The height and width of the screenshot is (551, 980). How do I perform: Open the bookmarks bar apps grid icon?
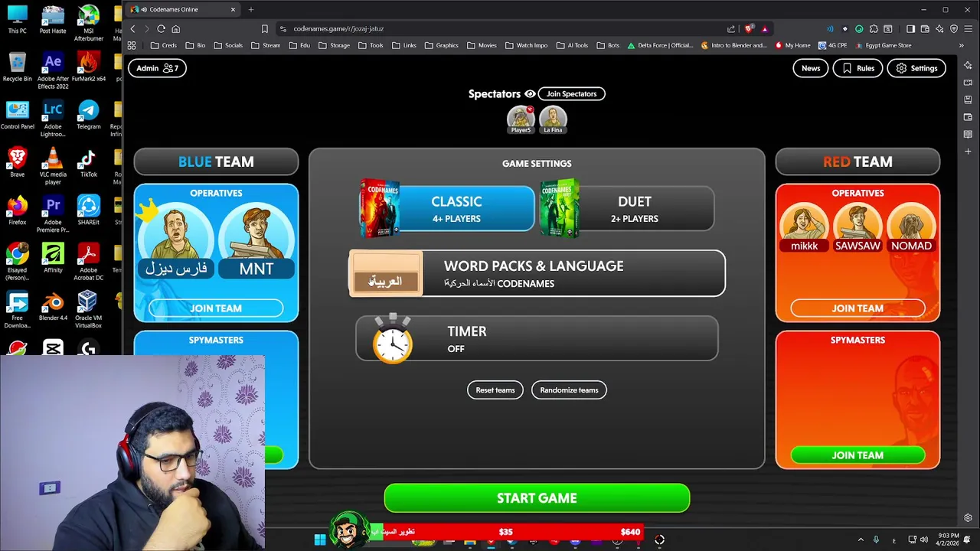(x=132, y=45)
